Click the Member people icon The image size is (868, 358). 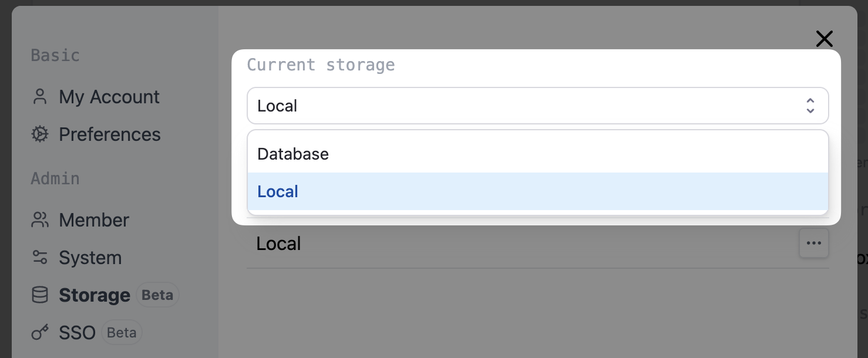[x=40, y=220]
